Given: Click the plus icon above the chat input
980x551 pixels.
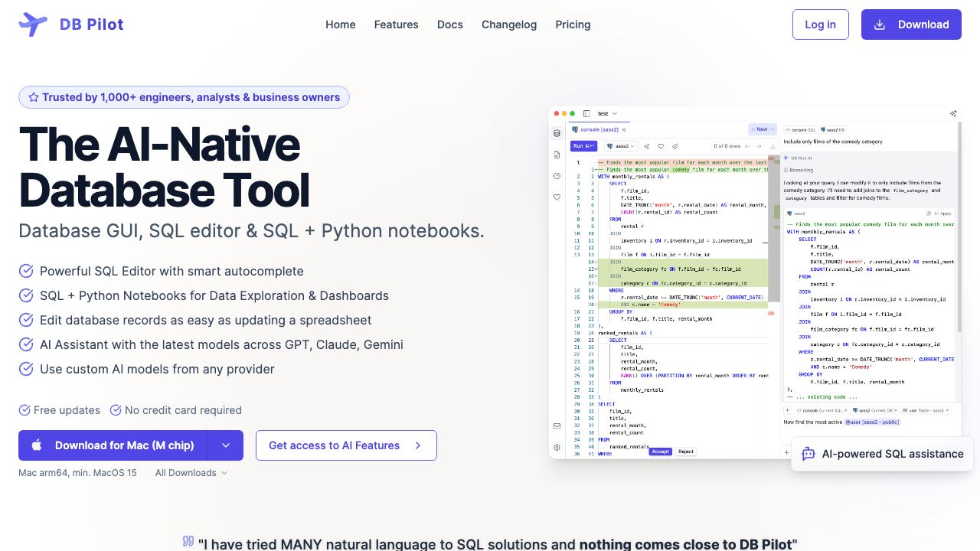Looking at the screenshot, I should point(788,411).
